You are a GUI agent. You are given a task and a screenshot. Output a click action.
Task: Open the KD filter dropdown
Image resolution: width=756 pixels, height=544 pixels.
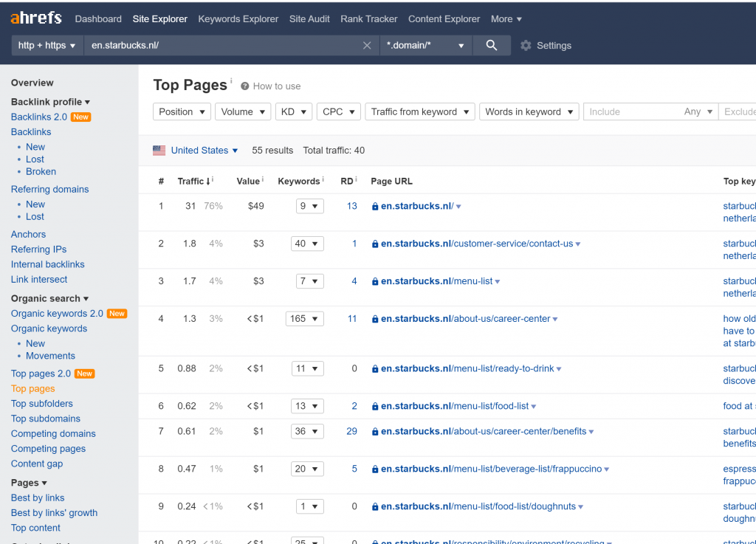click(x=294, y=111)
